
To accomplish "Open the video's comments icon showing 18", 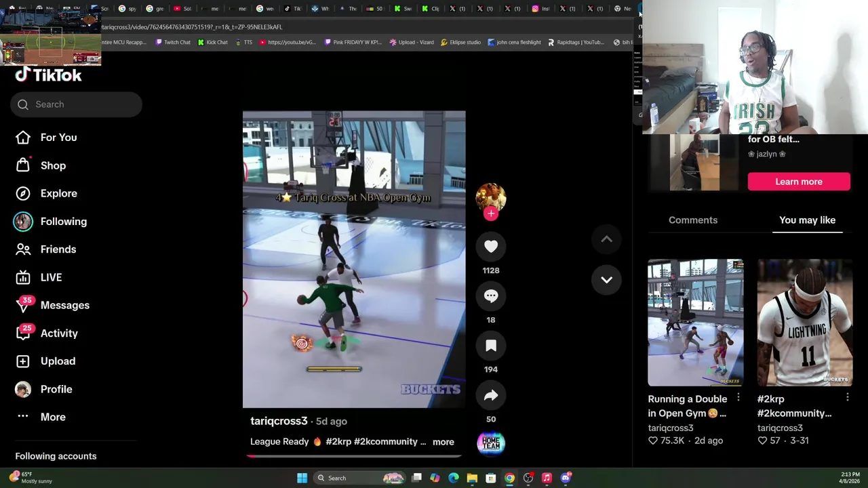I will click(x=491, y=296).
